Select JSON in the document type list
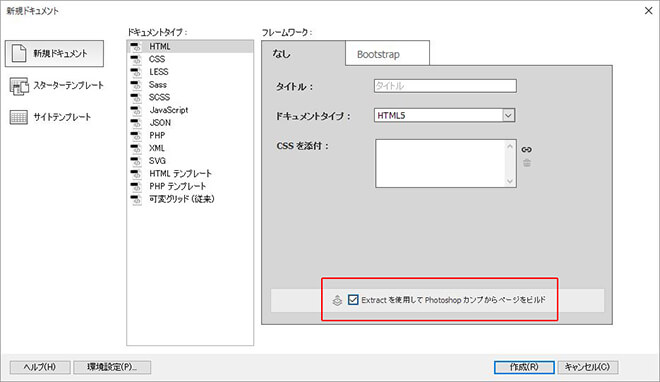 pos(190,123)
